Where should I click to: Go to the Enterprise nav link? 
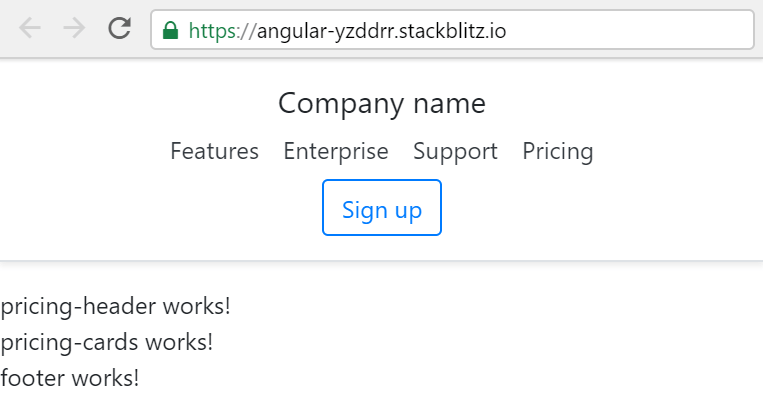click(x=336, y=151)
